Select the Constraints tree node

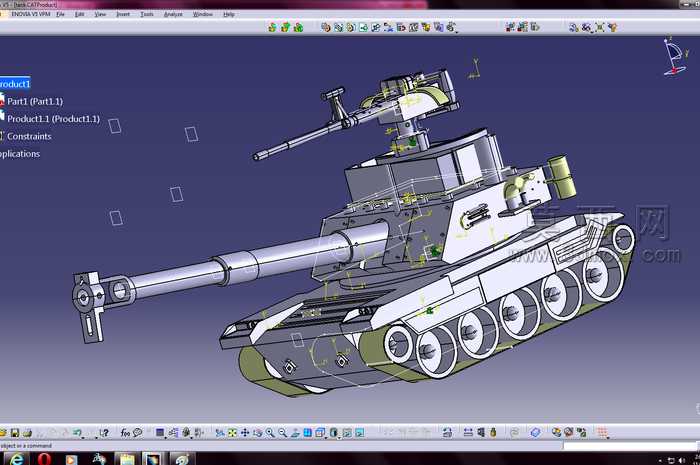29,136
